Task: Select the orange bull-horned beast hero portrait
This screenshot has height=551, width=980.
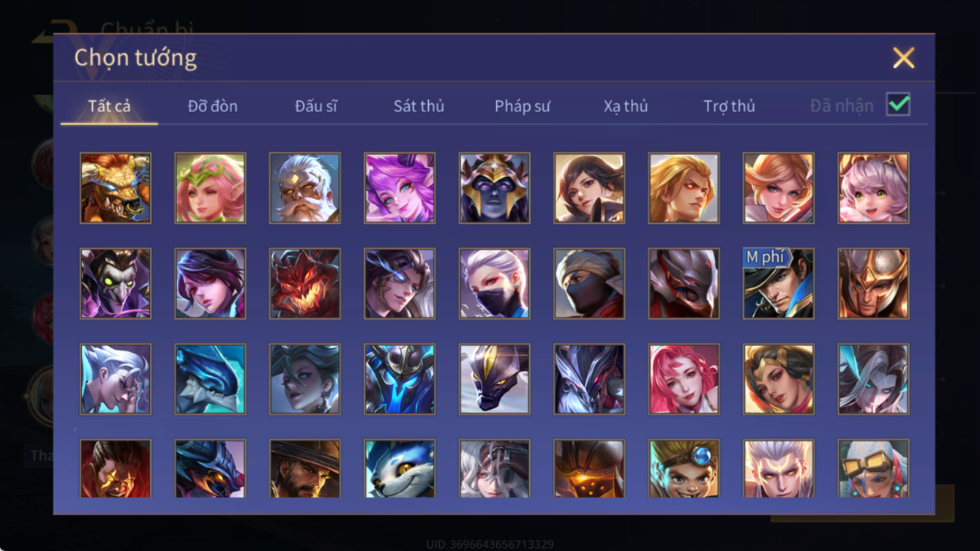Action: click(x=116, y=188)
